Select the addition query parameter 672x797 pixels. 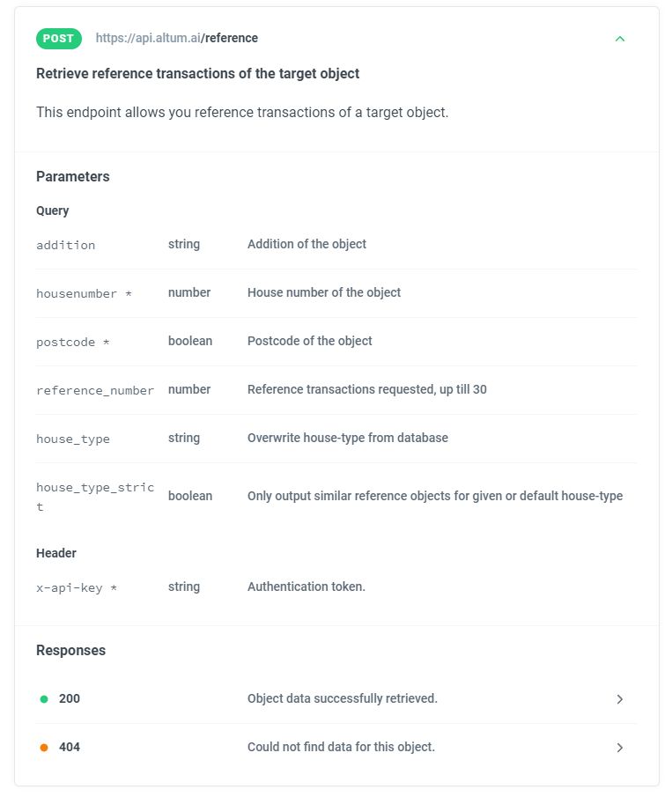coord(66,245)
